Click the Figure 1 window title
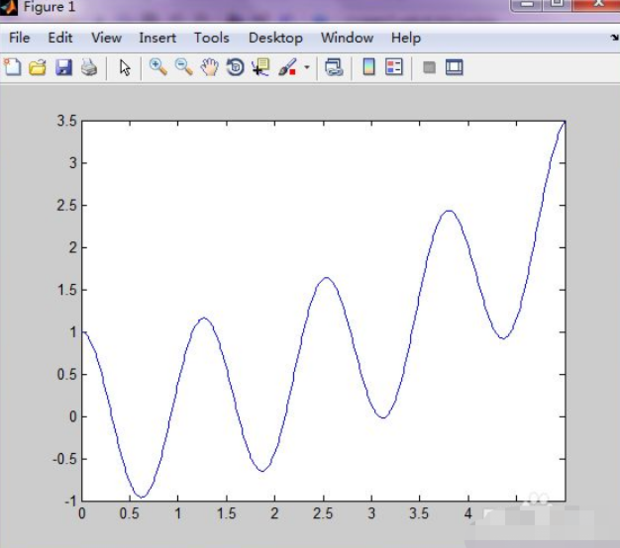Viewport: 620px width, 548px height. pos(49,7)
